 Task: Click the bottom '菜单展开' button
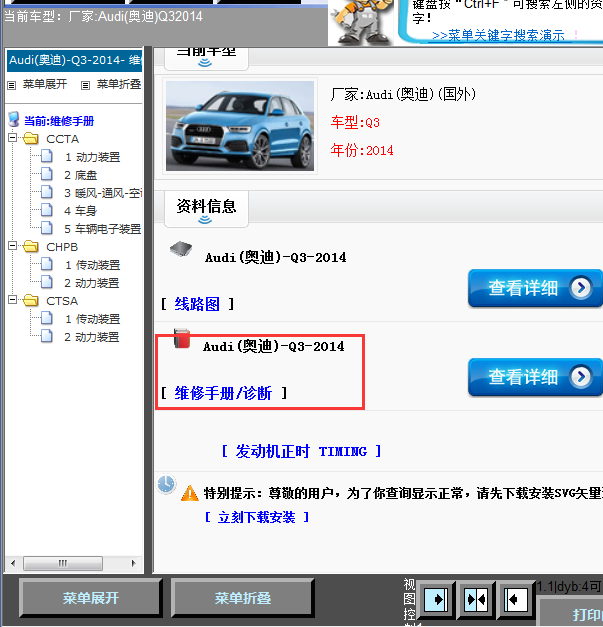[90, 598]
